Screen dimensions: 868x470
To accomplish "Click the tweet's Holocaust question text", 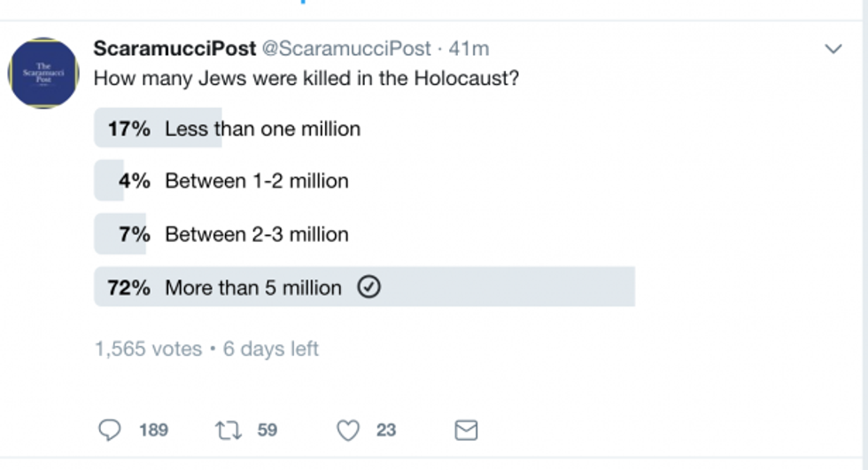I will tap(306, 78).
